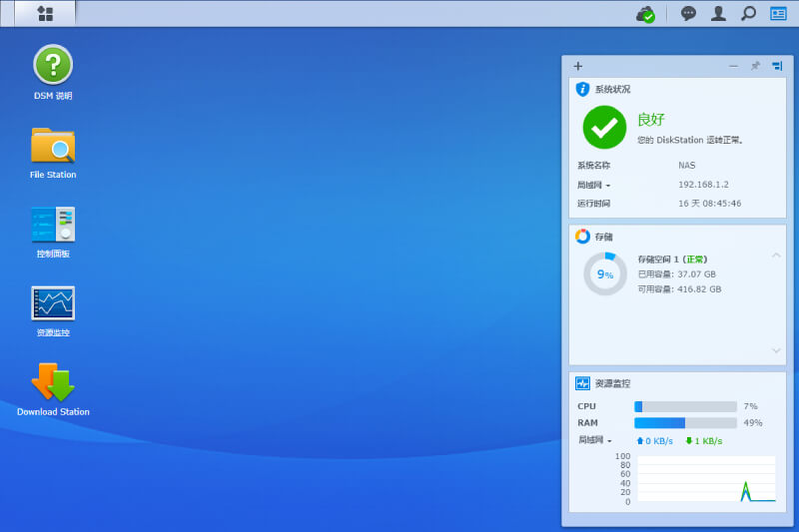Click IP address 192.168.1.2
This screenshot has height=532, width=799.
pos(703,185)
